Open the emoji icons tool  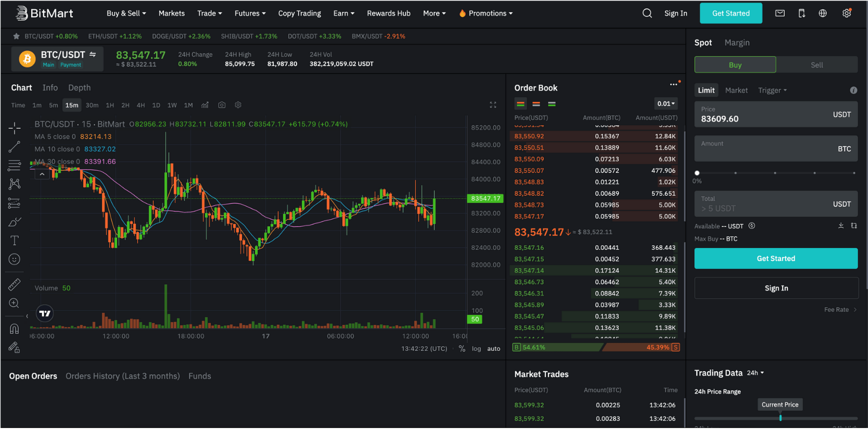point(15,259)
